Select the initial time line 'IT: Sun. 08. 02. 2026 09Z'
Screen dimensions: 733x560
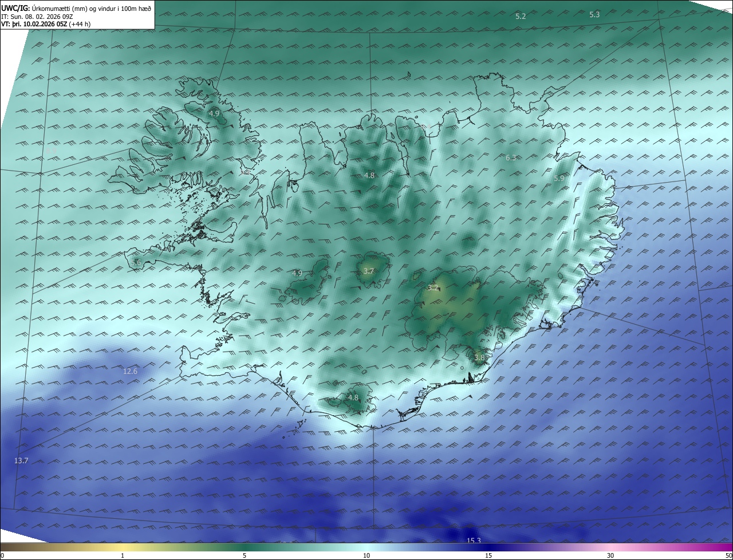[x=37, y=17]
